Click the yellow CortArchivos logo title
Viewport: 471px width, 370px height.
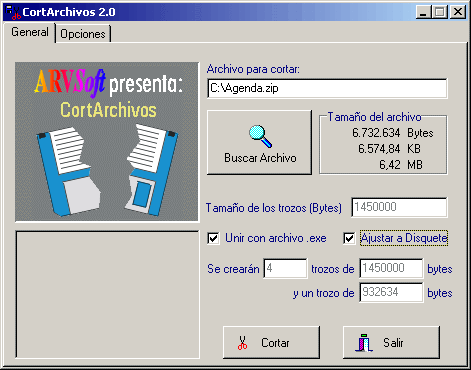point(108,110)
